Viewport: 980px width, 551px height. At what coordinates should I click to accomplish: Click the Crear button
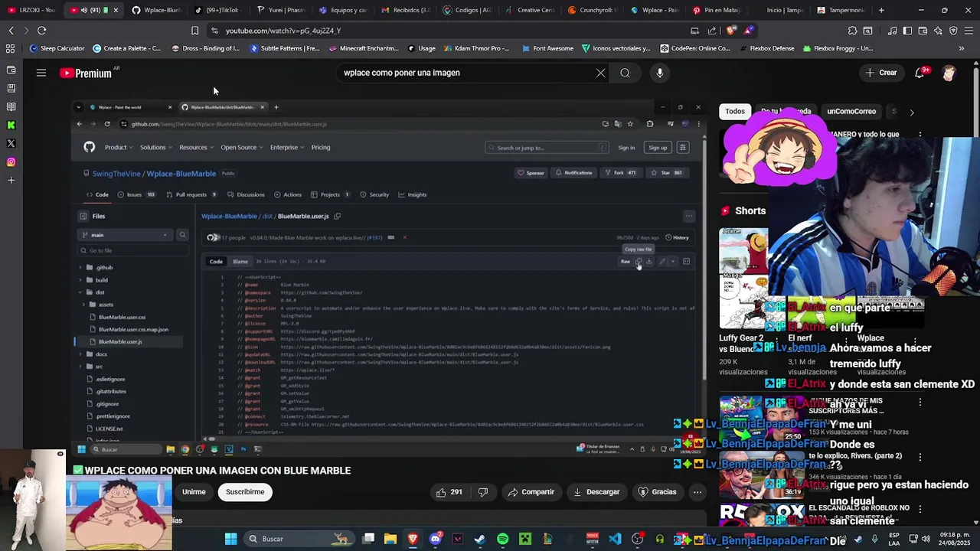pos(880,73)
